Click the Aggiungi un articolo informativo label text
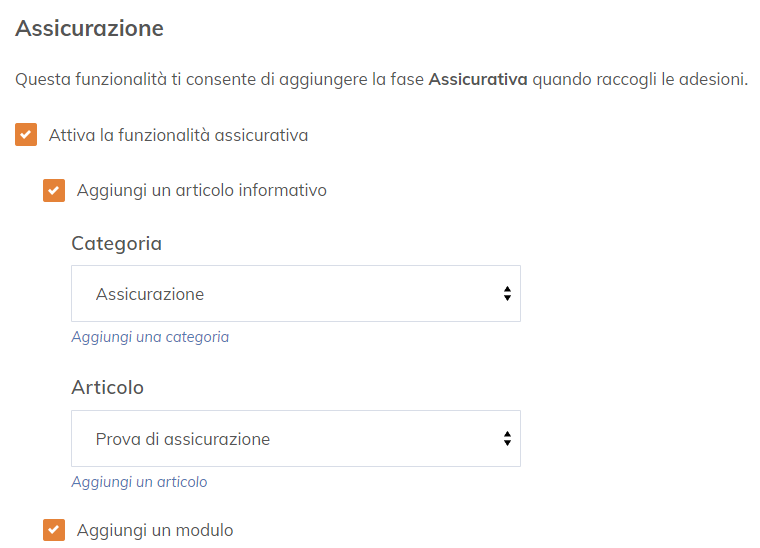This screenshot has height=548, width=760. (201, 190)
